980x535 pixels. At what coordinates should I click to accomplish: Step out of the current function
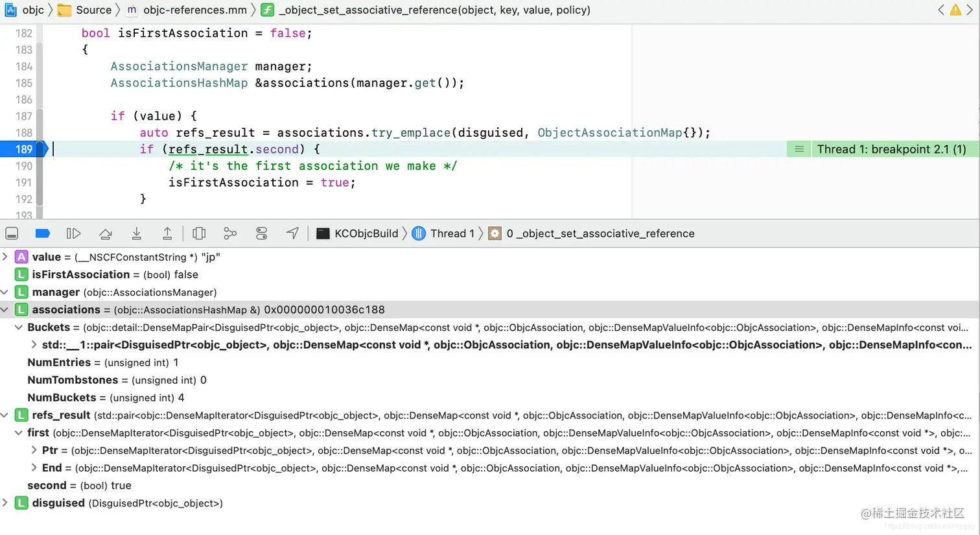pos(167,233)
